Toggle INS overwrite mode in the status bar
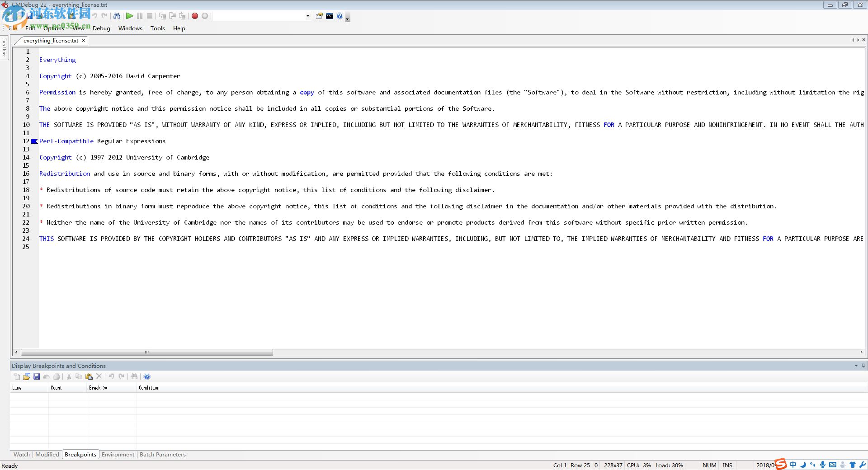 click(x=727, y=465)
